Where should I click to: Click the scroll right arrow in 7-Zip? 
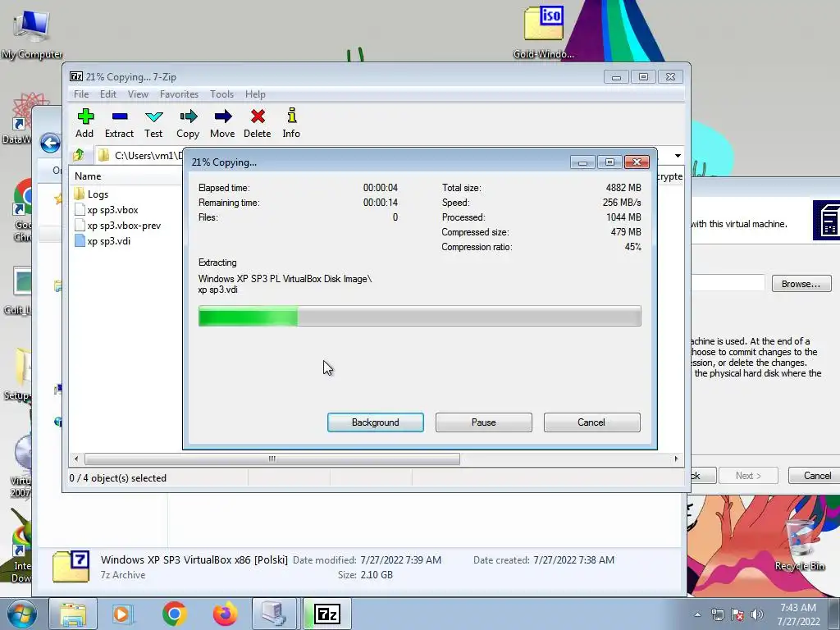(676, 459)
